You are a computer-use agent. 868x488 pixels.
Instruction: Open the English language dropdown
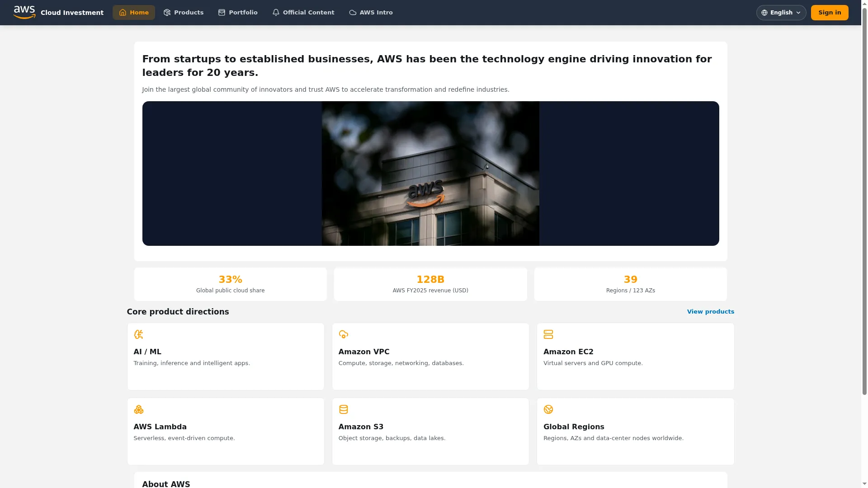pos(781,13)
